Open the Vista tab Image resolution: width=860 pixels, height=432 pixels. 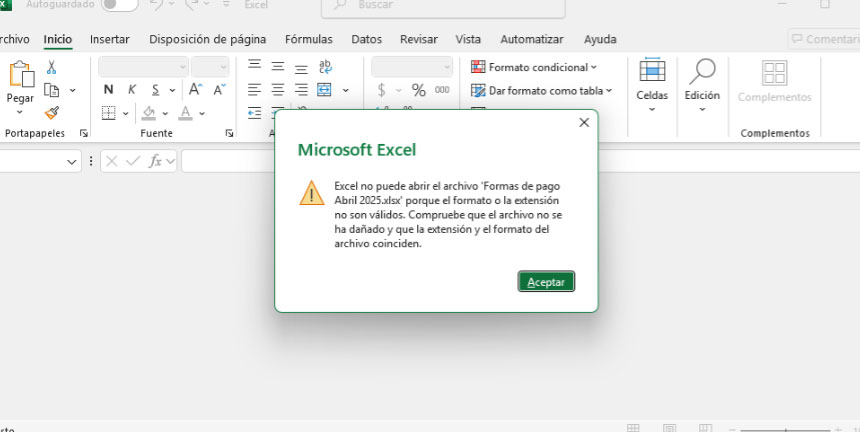click(468, 39)
